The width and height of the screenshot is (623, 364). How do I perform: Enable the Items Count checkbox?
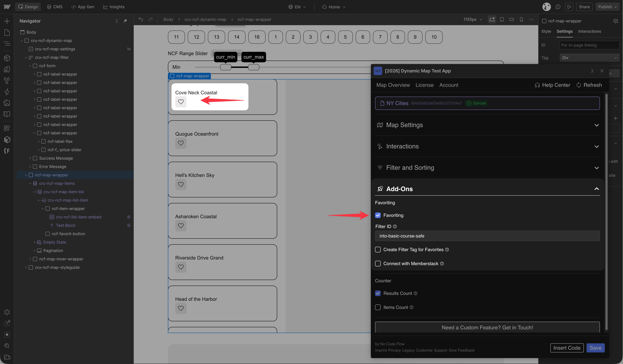378,307
